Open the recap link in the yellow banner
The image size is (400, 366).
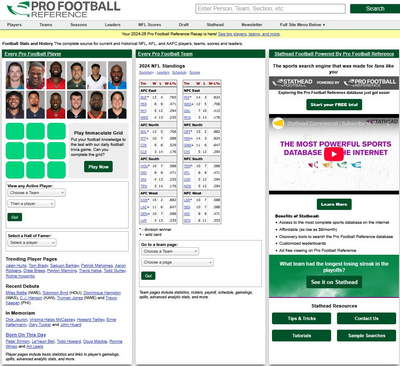(x=249, y=34)
